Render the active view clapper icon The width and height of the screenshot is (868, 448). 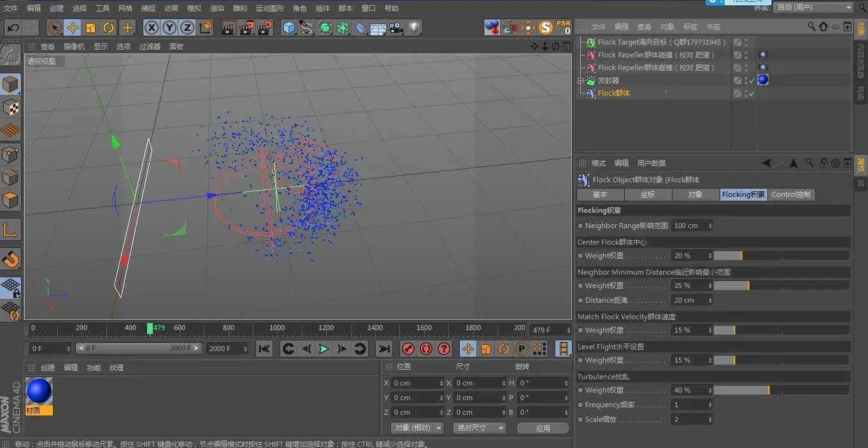tap(229, 27)
